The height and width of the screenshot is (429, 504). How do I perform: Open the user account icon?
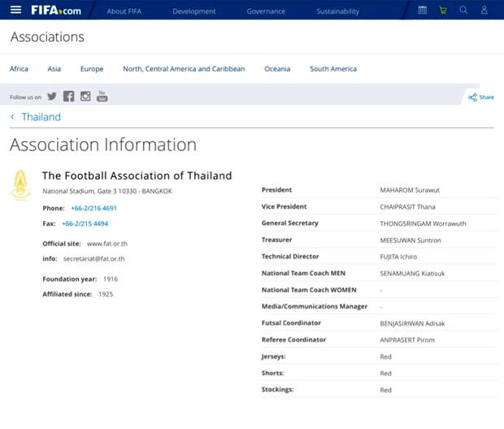click(x=484, y=11)
